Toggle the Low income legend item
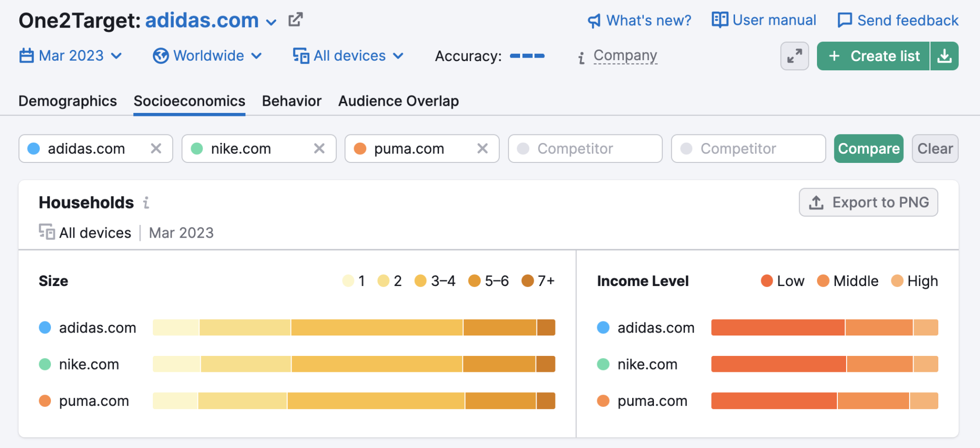The width and height of the screenshot is (980, 448). (x=783, y=281)
